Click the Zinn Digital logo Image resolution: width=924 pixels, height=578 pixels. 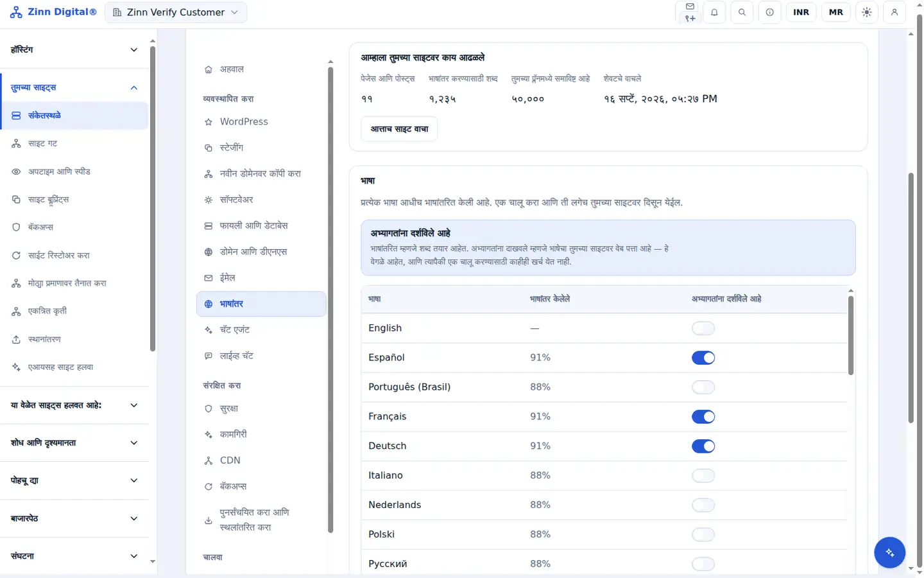(53, 12)
